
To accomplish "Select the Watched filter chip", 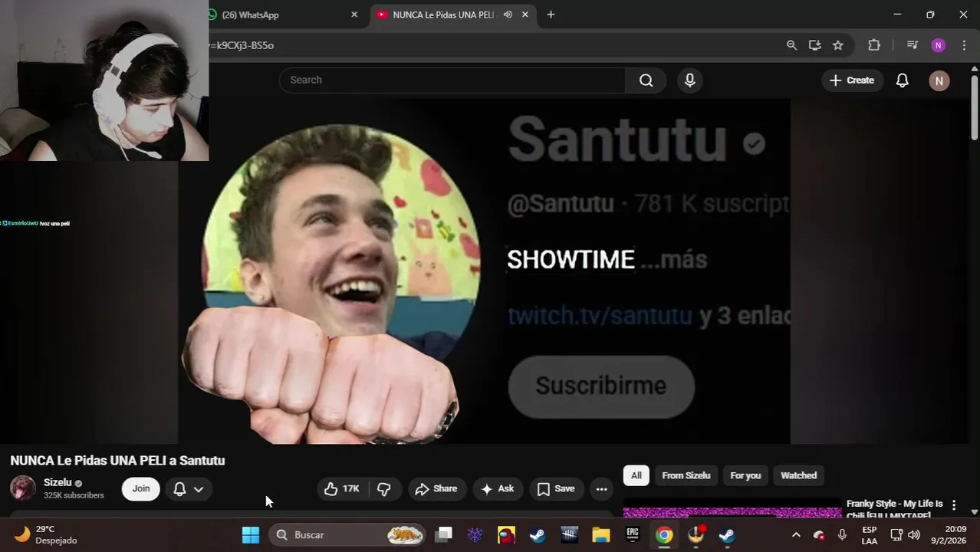I will [798, 475].
